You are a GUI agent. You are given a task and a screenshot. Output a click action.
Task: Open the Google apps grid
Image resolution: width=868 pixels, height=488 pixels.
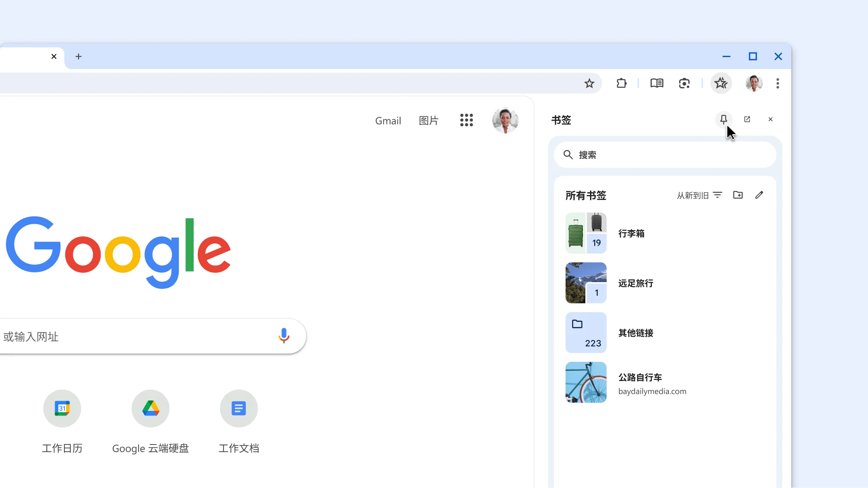pos(466,120)
